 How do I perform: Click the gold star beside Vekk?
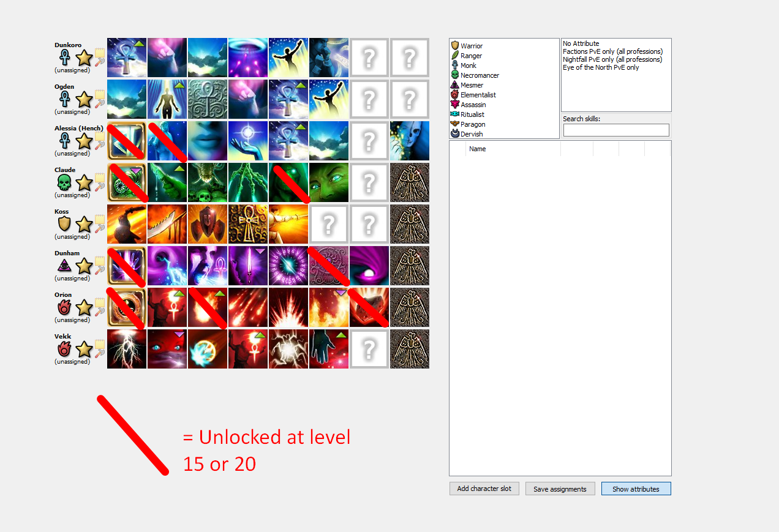pos(84,350)
